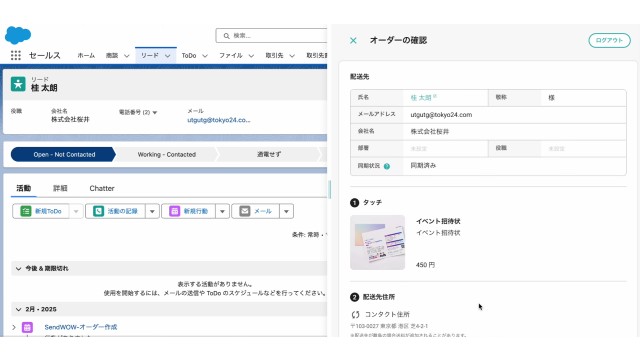Click the 450 円 price text
640x360 pixels.
pyautogui.click(x=425, y=265)
